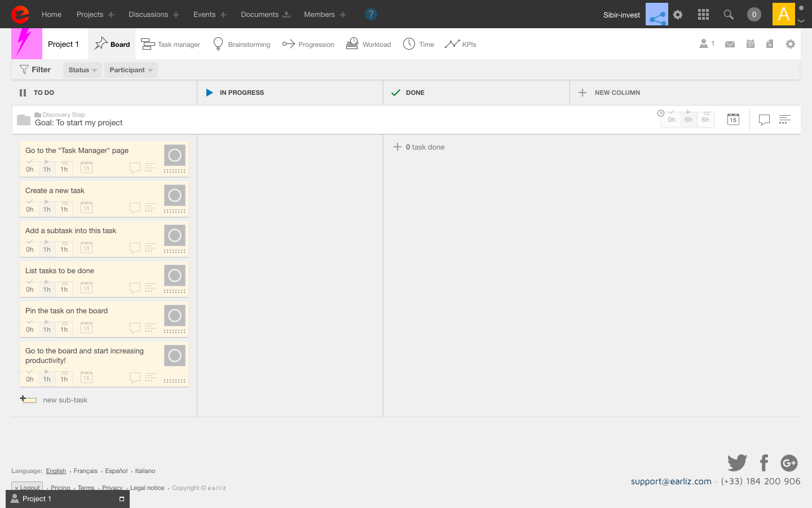Screen dimensions: 812x508
Task: Switch to the Brainstorming tab
Action: (x=241, y=44)
